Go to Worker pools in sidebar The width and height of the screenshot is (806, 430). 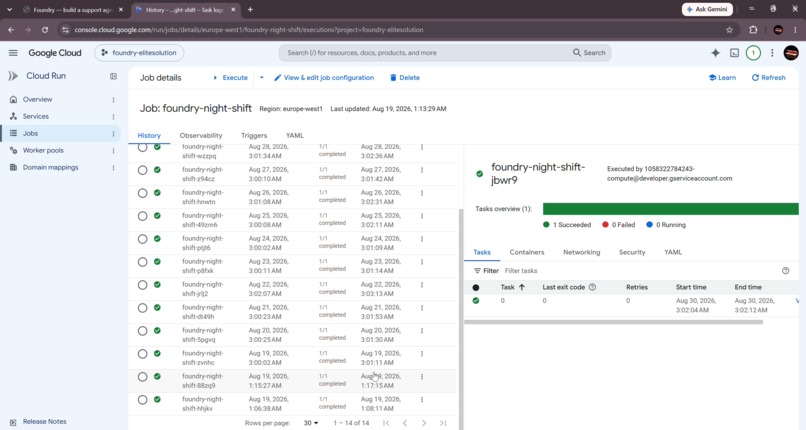43,151
